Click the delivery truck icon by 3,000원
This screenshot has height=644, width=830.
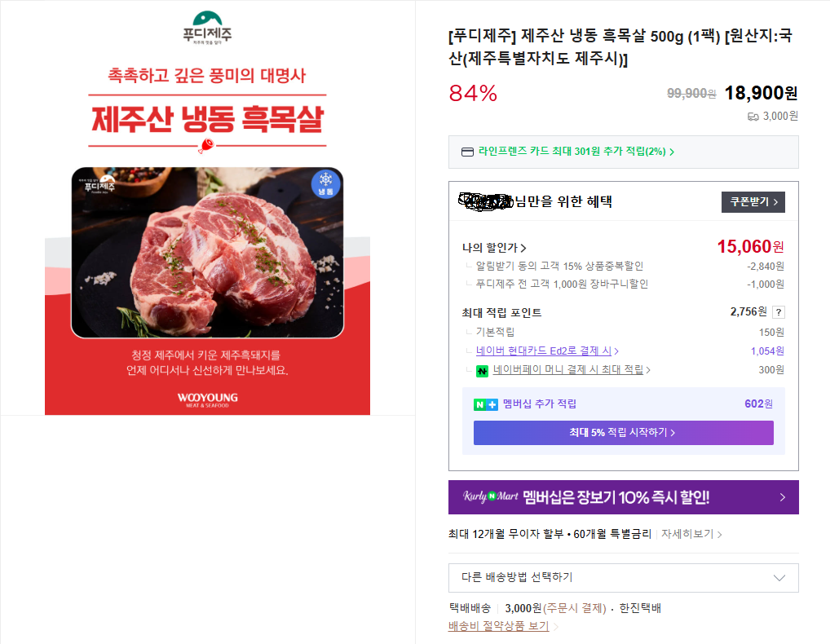pos(753,117)
